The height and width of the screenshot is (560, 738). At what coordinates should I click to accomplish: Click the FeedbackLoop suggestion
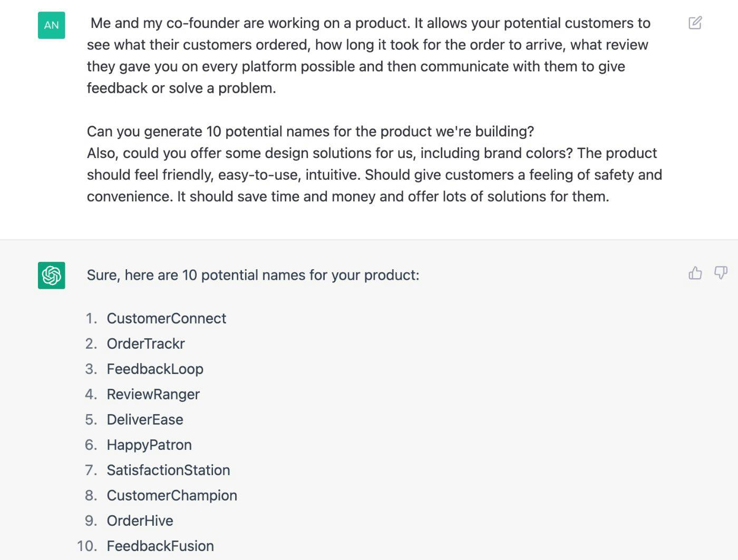click(x=155, y=369)
